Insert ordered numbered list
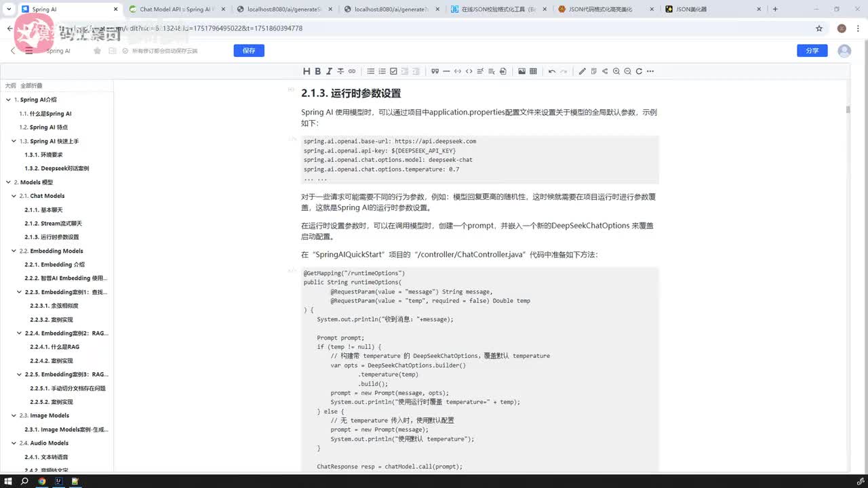The height and width of the screenshot is (488, 868). [x=382, y=71]
